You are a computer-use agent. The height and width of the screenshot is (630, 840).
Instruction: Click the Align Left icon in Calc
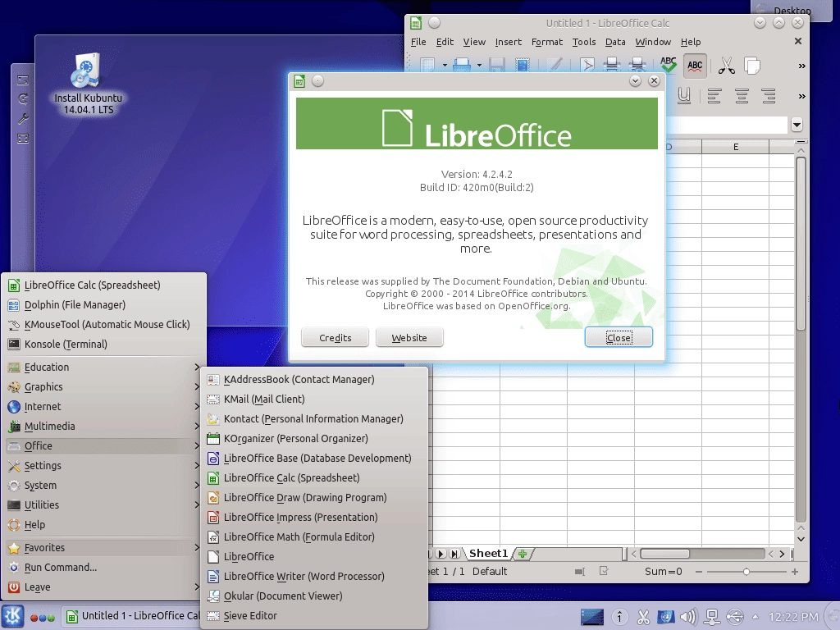pyautogui.click(x=714, y=97)
